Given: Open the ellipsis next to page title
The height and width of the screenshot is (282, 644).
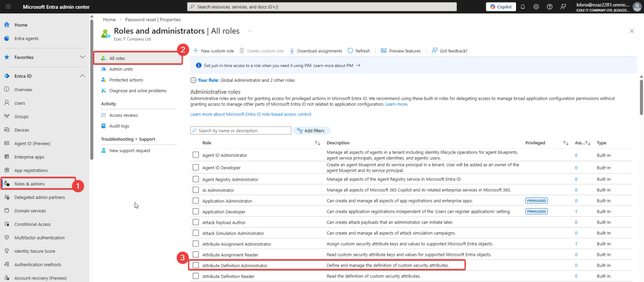Looking at the screenshot, I should click(251, 31).
